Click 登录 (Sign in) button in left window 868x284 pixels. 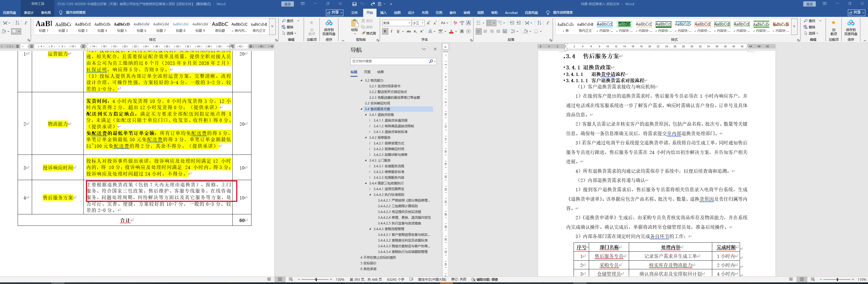287,4
